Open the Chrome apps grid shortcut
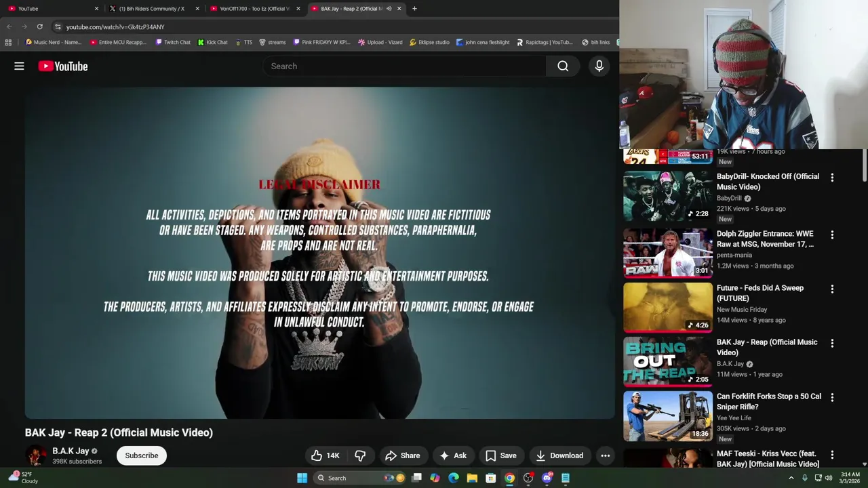The width and height of the screenshot is (868, 488). [x=8, y=42]
